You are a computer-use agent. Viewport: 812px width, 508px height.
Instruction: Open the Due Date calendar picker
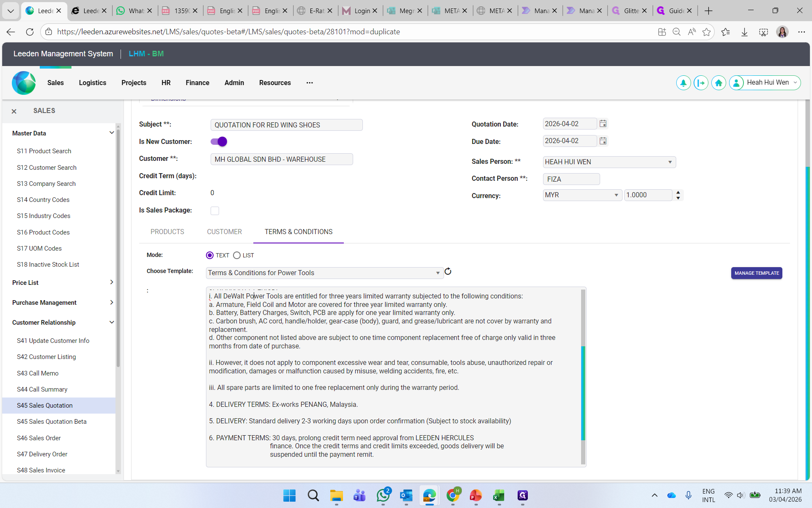pyautogui.click(x=603, y=141)
